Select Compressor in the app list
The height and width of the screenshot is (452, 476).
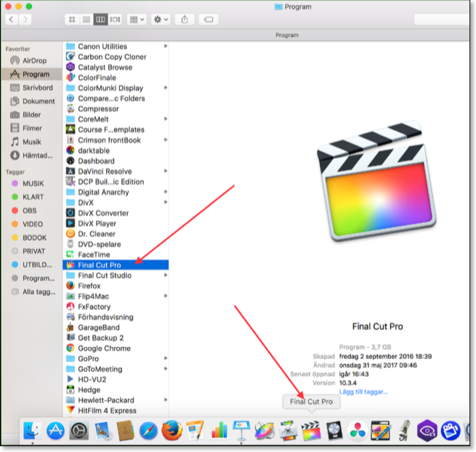tap(116, 109)
